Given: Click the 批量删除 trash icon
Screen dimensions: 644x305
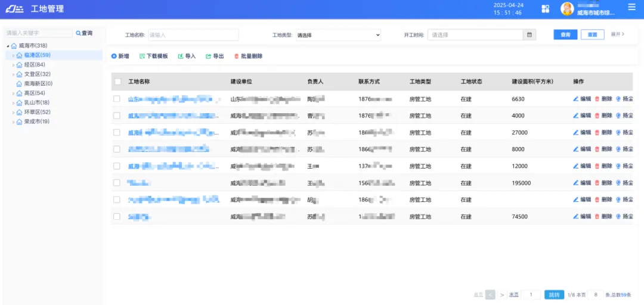Looking at the screenshot, I should point(236,56).
